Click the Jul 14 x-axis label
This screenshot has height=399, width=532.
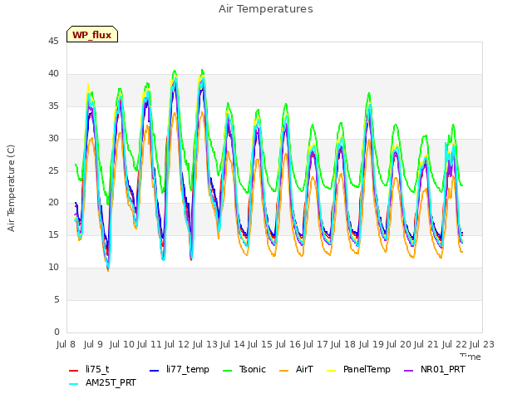point(233,345)
